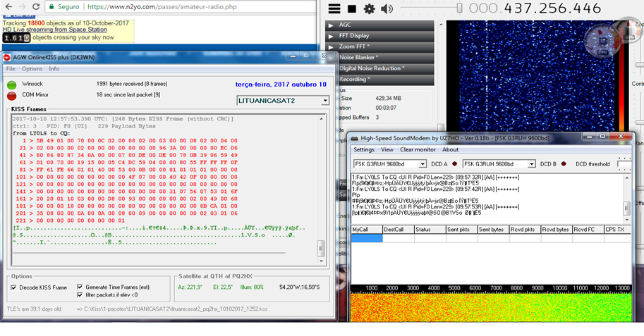Mute audio with the speaker icon
Viewport: 644px width, 336px height.
coord(387,8)
